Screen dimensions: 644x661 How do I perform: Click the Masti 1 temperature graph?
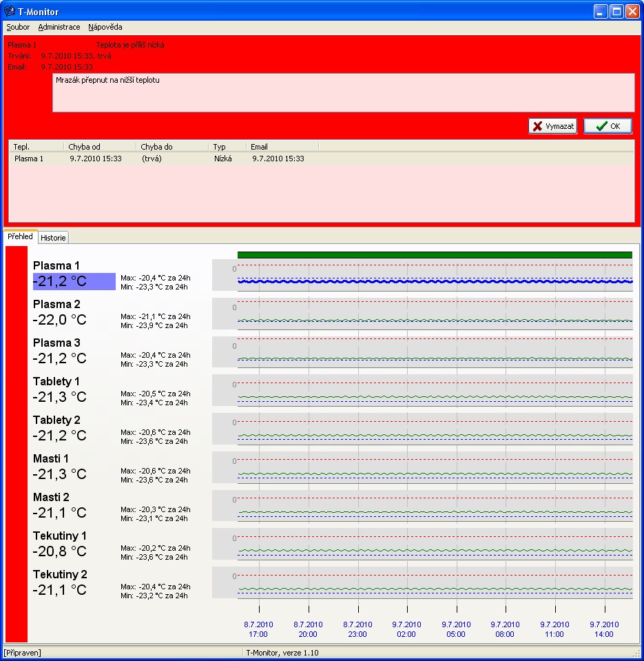click(422, 467)
